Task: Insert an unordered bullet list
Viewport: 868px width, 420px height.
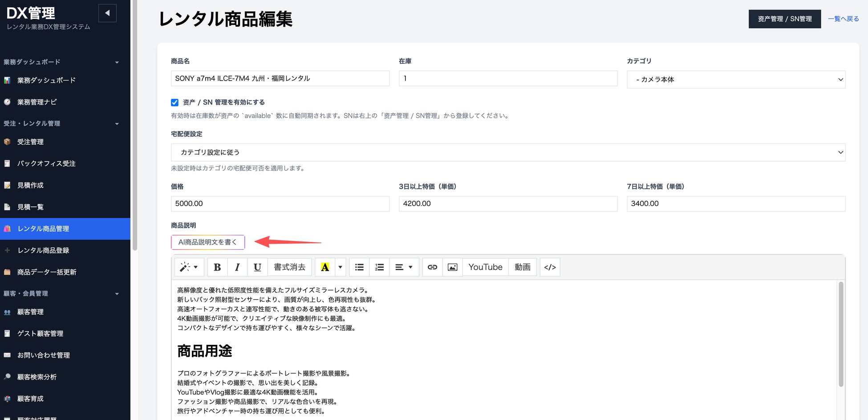Action: pos(359,267)
